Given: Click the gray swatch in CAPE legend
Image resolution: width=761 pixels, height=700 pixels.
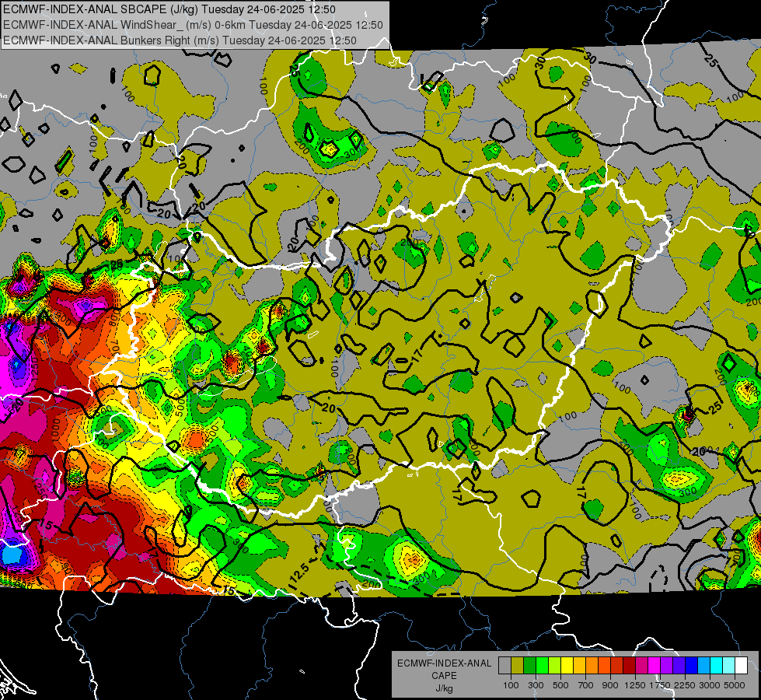Looking at the screenshot, I should click(x=504, y=666).
